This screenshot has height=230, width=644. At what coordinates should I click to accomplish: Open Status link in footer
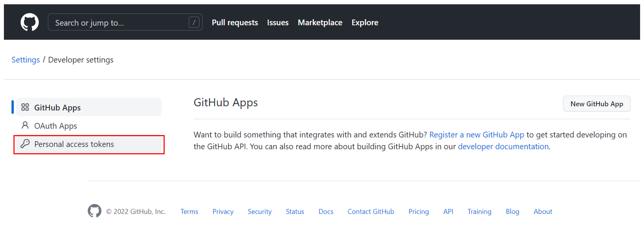pos(295,212)
